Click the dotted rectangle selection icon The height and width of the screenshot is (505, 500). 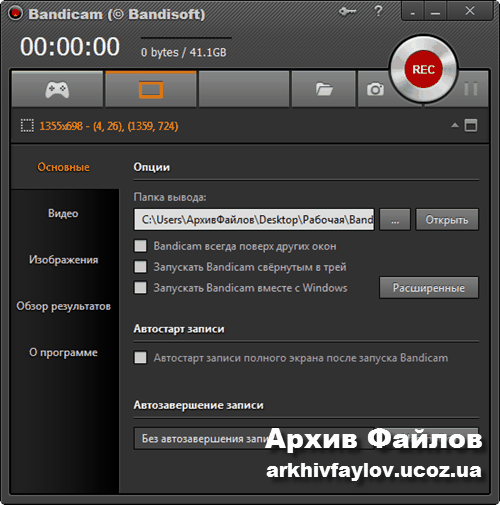27,126
